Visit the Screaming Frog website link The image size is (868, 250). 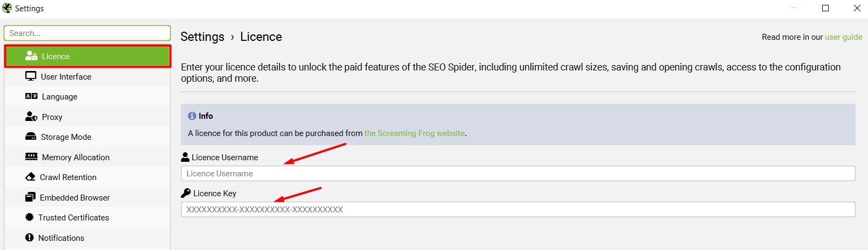point(414,133)
